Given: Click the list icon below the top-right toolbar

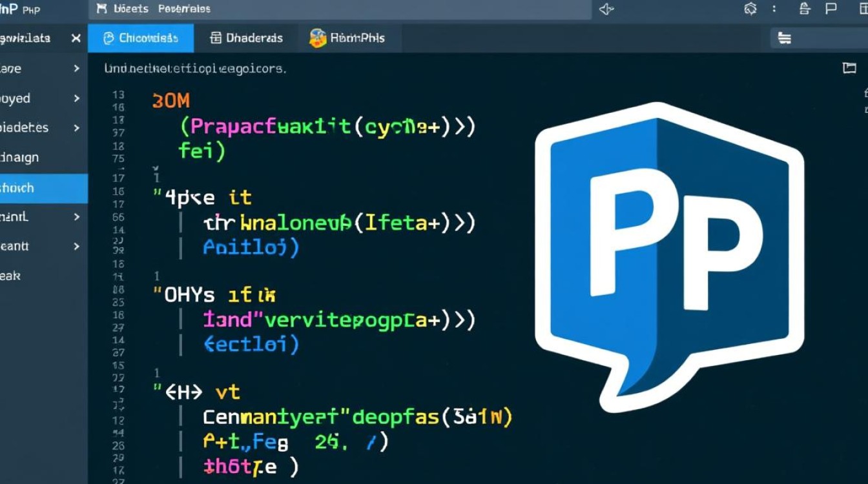Looking at the screenshot, I should (785, 39).
